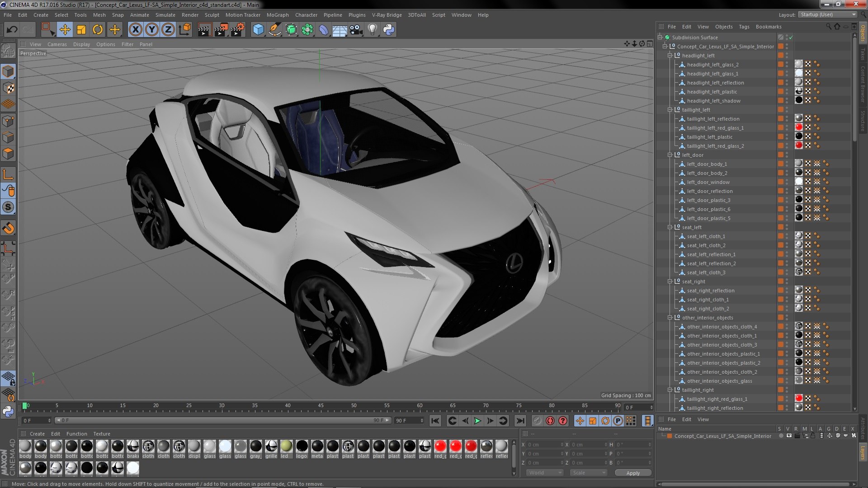Select the Pen spline tool icon

(274, 30)
